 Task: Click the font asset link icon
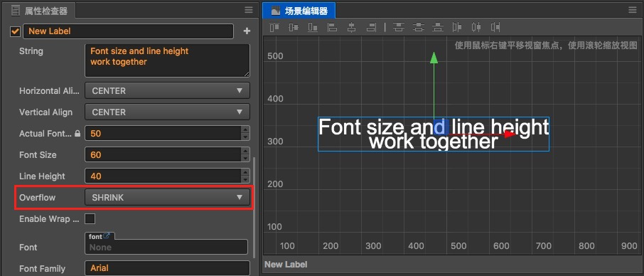coord(107,236)
